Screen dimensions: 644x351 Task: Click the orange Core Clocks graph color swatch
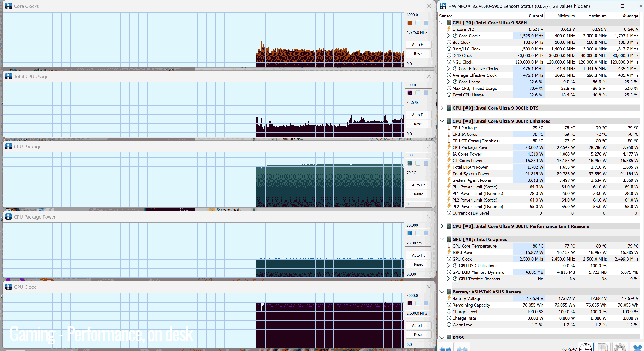(x=410, y=23)
